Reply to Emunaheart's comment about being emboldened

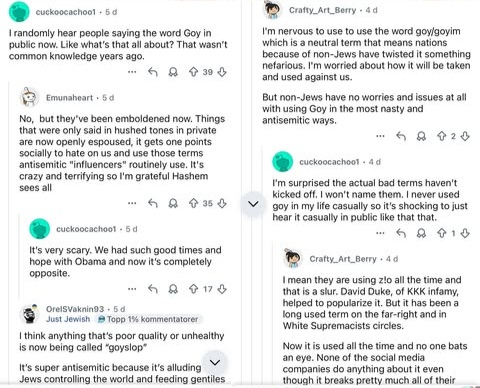(153, 203)
